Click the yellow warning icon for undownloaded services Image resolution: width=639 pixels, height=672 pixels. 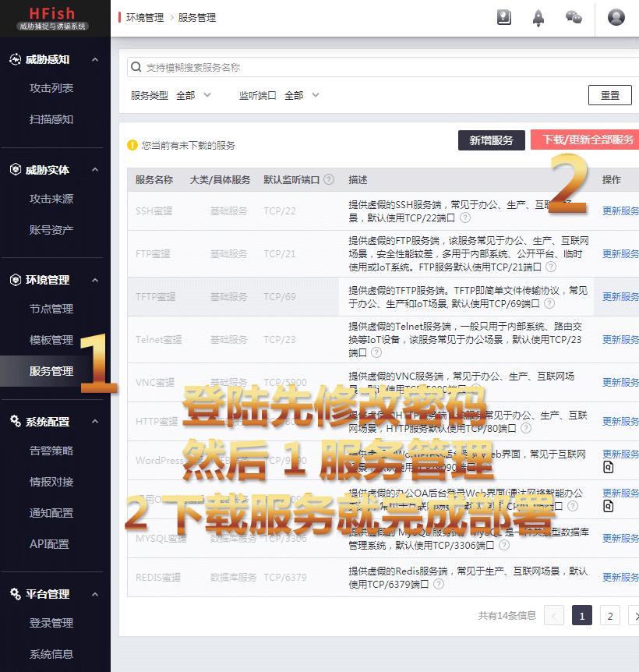(x=132, y=145)
